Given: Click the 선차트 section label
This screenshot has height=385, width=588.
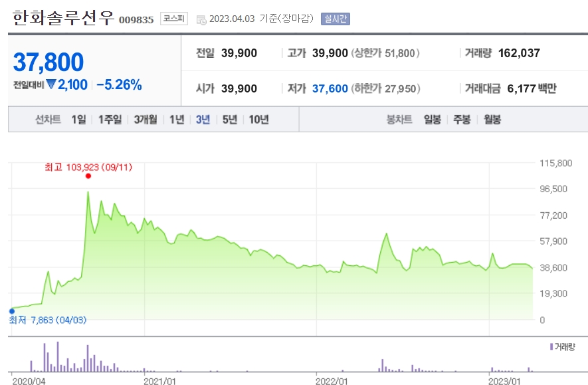Looking at the screenshot, I should tap(48, 119).
